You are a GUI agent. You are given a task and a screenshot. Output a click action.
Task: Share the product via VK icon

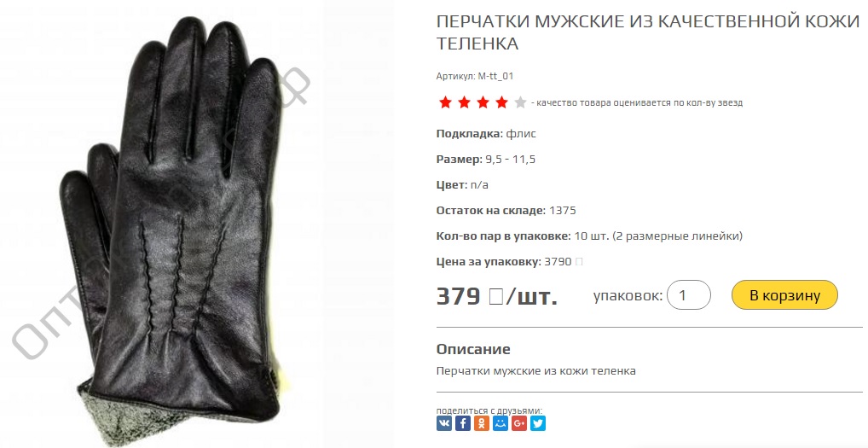click(444, 423)
